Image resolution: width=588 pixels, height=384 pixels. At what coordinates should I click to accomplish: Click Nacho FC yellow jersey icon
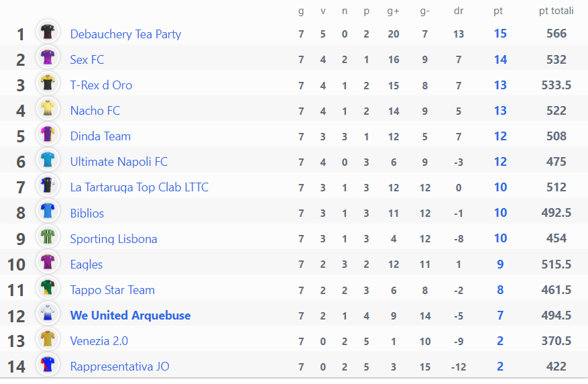point(48,109)
